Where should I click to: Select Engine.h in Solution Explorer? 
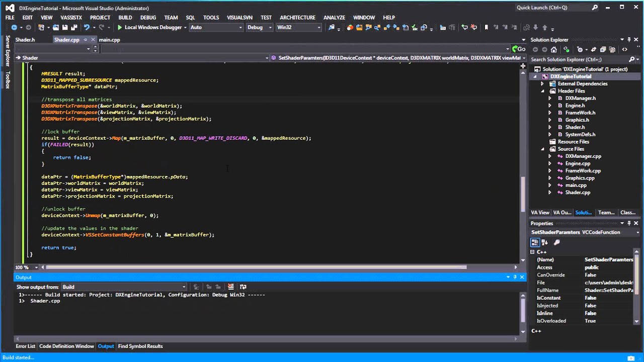tap(575, 106)
